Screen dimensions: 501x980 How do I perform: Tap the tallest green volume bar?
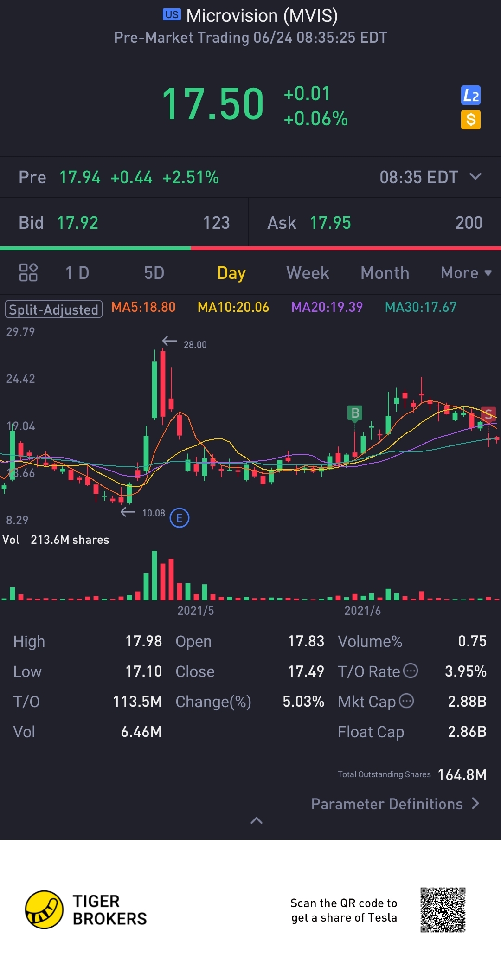pos(154,575)
